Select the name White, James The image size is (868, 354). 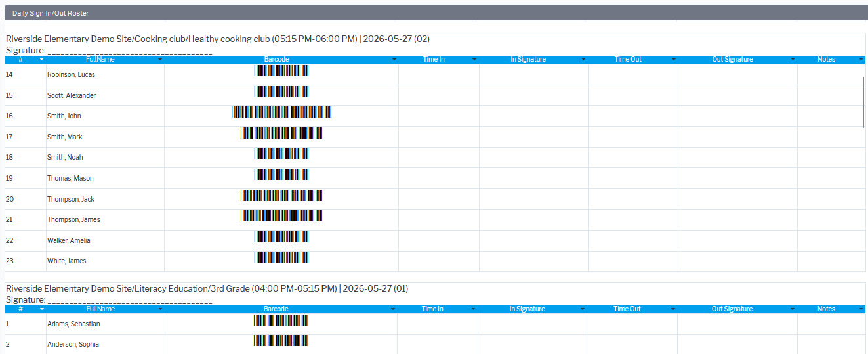[67, 261]
